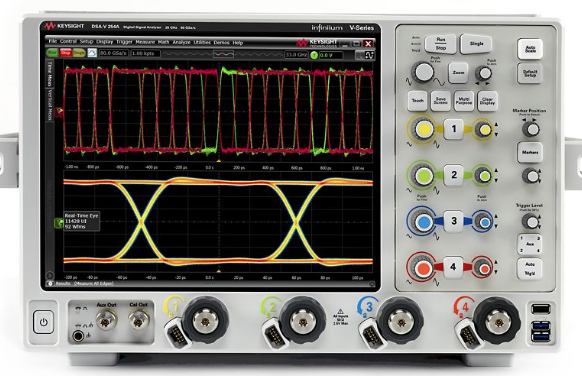Push the Save Screen key
This screenshot has width=582, height=376.
[x=441, y=101]
